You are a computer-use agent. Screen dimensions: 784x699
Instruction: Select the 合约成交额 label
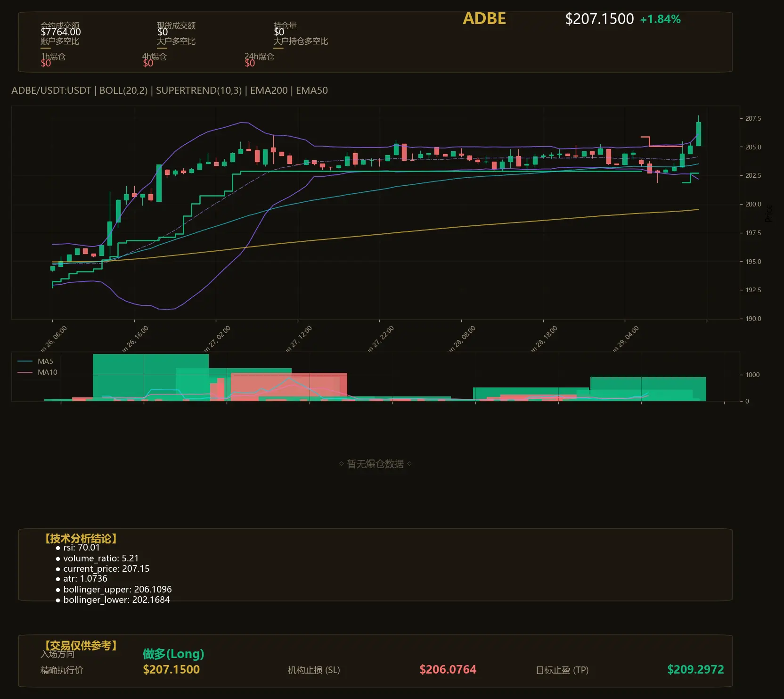[x=60, y=25]
